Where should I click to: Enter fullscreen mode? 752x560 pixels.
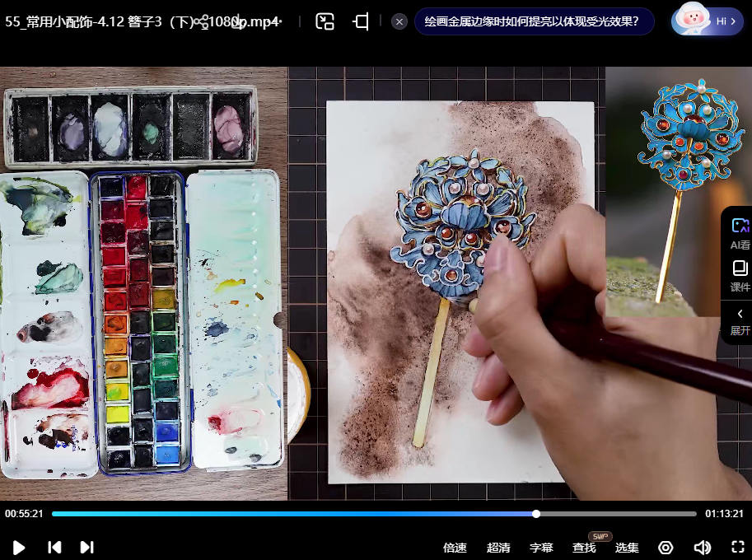point(738,548)
